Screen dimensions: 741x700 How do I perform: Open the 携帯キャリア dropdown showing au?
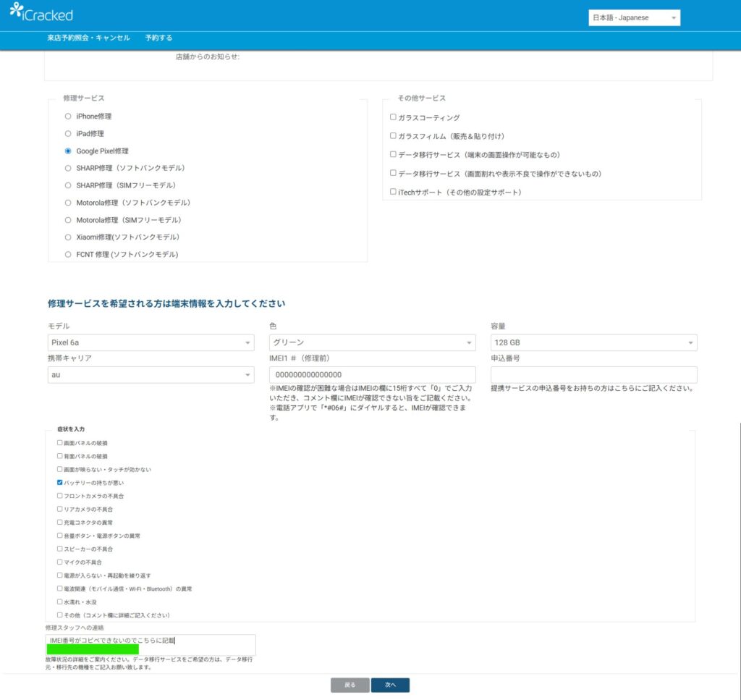(151, 375)
